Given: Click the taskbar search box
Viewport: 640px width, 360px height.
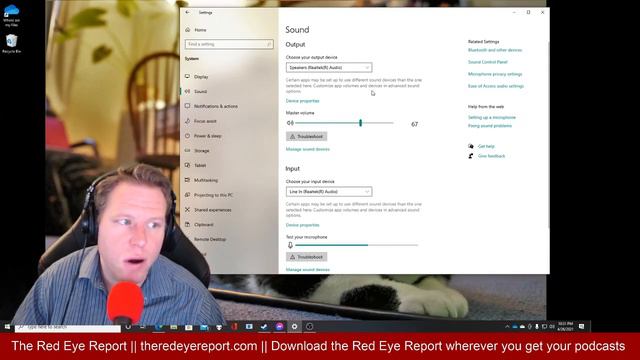Looking at the screenshot, I should [68, 327].
